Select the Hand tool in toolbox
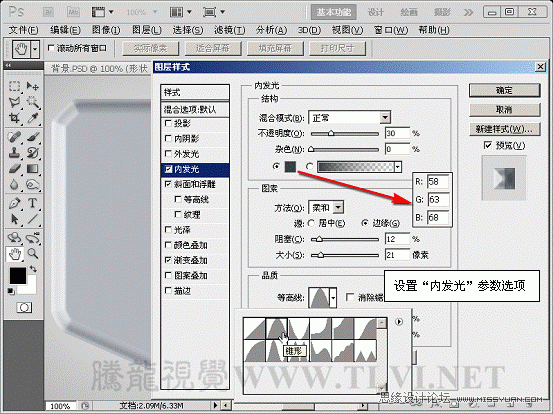Viewport: 553px width, 414px height. [x=14, y=254]
